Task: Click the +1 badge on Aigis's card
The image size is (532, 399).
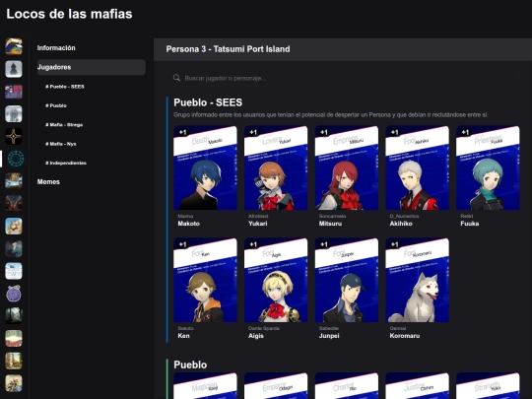Action: 253,244
